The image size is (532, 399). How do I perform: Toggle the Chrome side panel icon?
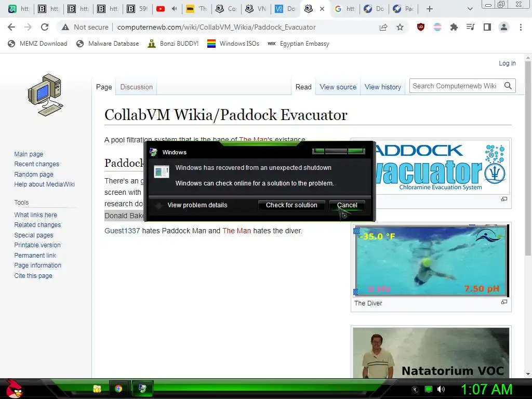(487, 27)
